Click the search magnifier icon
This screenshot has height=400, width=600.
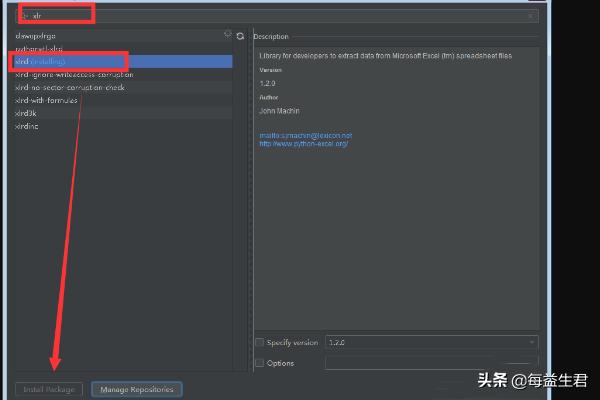25,16
